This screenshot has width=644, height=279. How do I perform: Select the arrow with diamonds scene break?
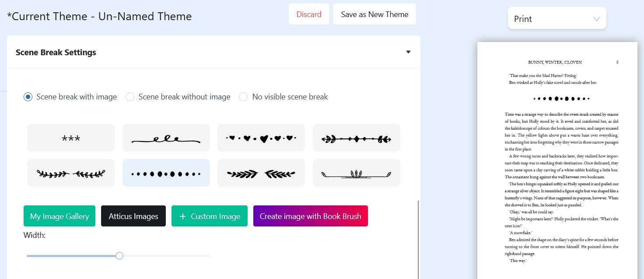(356, 138)
